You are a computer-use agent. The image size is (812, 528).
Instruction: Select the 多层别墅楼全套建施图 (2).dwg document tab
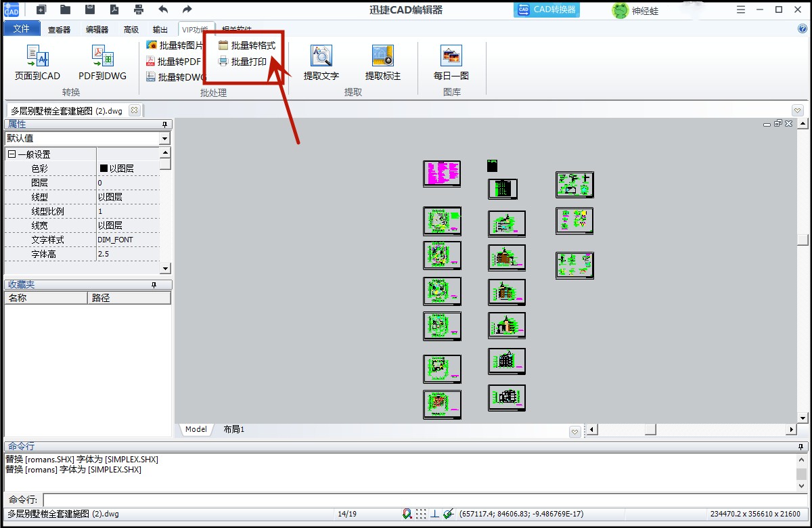66,110
